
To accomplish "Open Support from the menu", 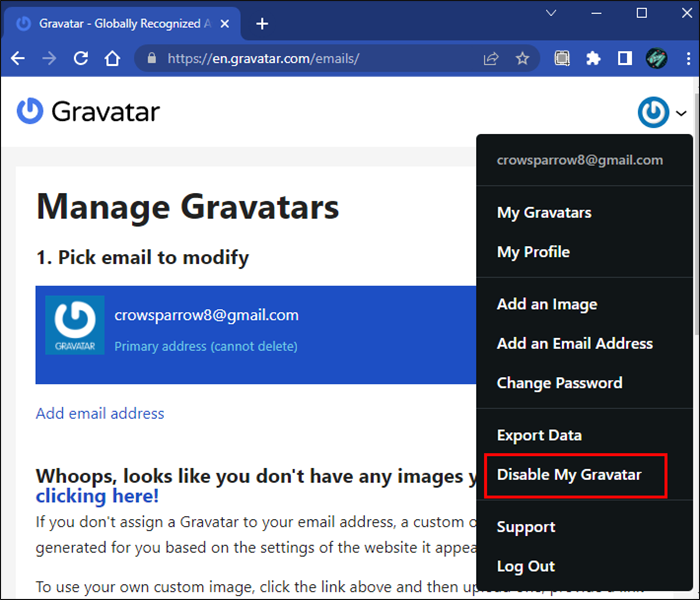I will click(x=525, y=527).
